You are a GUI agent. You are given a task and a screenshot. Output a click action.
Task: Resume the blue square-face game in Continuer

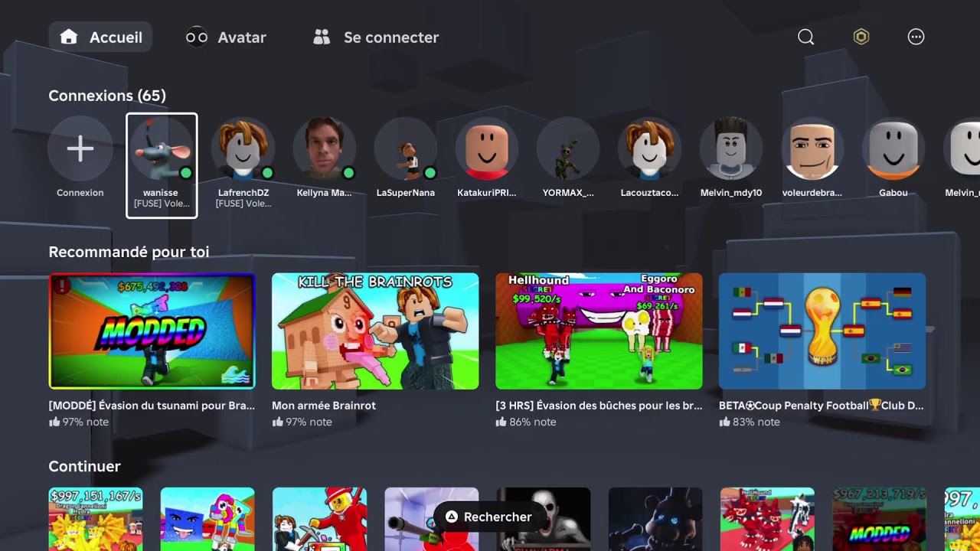click(x=207, y=519)
